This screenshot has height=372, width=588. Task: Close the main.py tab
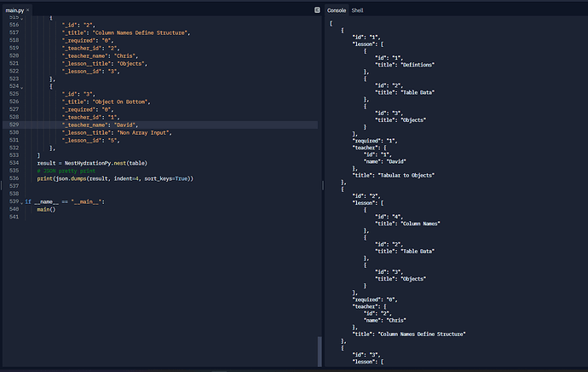[28, 10]
